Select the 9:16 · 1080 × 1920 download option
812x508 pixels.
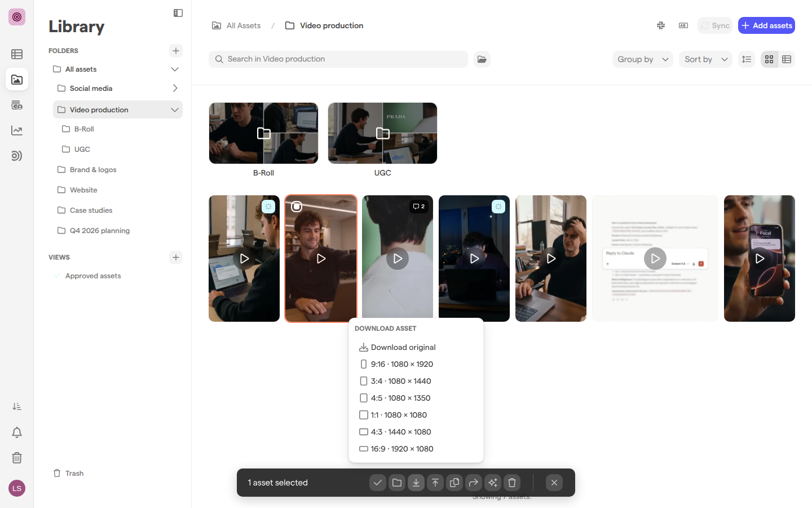click(x=416, y=364)
